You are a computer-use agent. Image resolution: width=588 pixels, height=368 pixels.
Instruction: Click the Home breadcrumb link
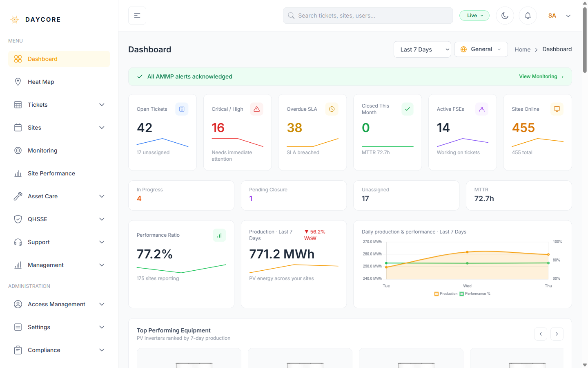pos(522,49)
